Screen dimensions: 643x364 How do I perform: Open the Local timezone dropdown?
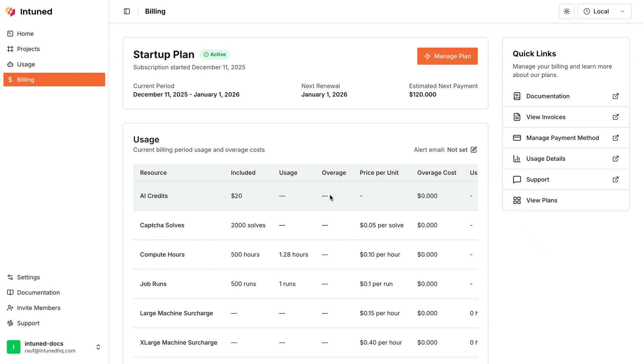[604, 12]
